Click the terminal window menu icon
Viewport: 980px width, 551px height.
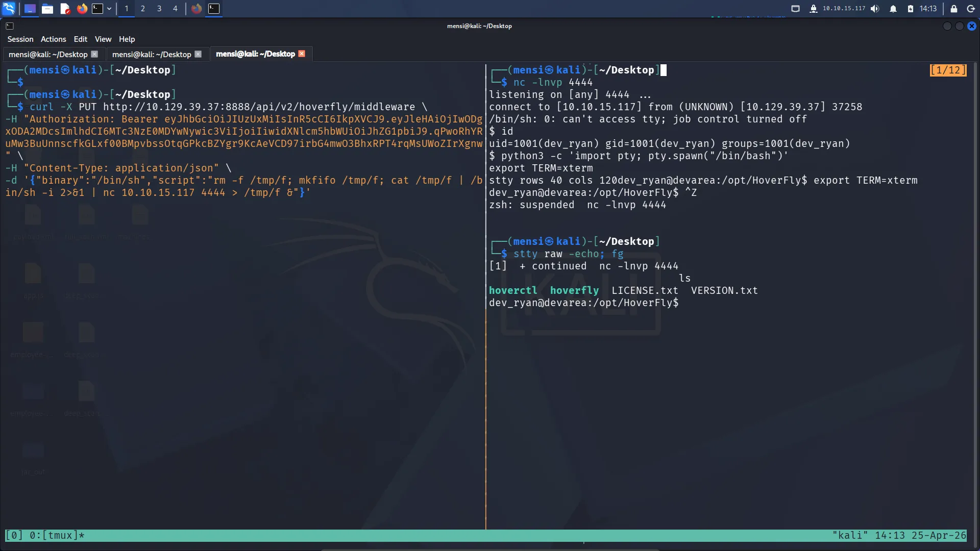[10, 26]
